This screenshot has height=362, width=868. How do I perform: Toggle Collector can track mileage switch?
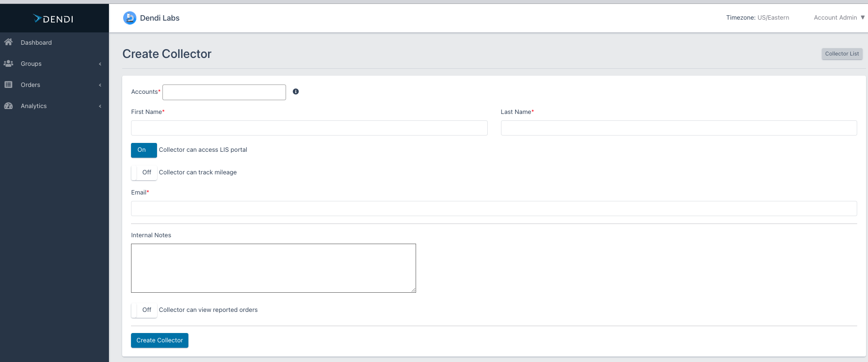click(144, 172)
